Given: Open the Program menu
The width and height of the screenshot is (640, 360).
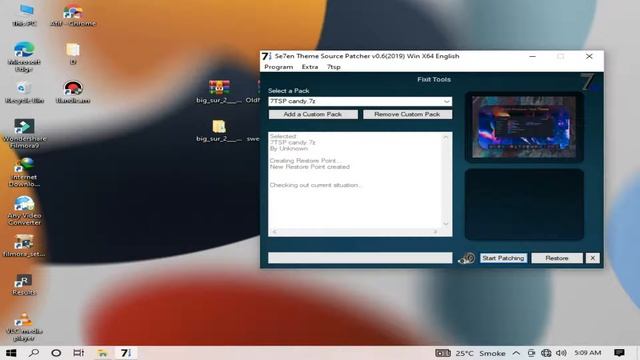Looking at the screenshot, I should pyautogui.click(x=279, y=67).
